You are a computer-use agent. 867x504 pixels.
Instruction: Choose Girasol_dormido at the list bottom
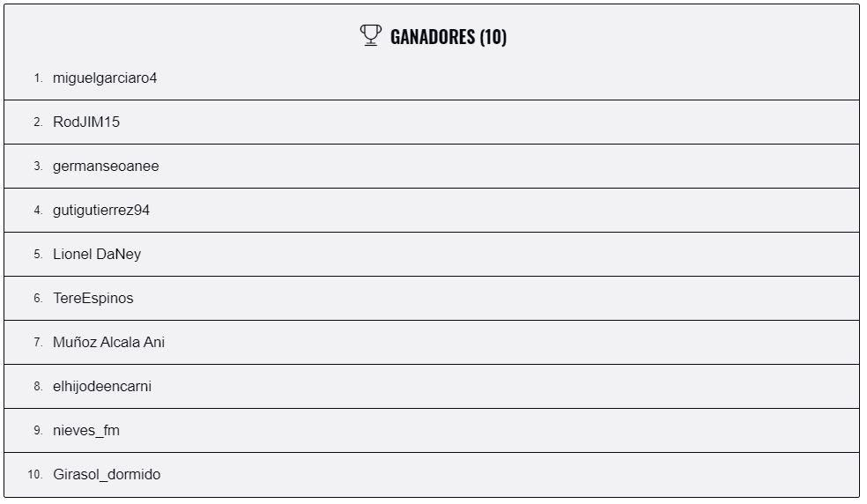(x=107, y=475)
